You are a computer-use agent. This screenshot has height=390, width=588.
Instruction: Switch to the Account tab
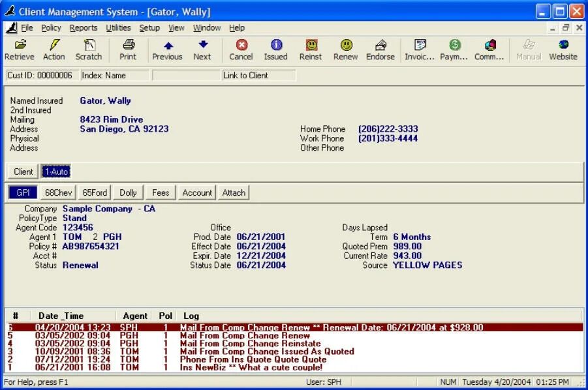pos(197,192)
